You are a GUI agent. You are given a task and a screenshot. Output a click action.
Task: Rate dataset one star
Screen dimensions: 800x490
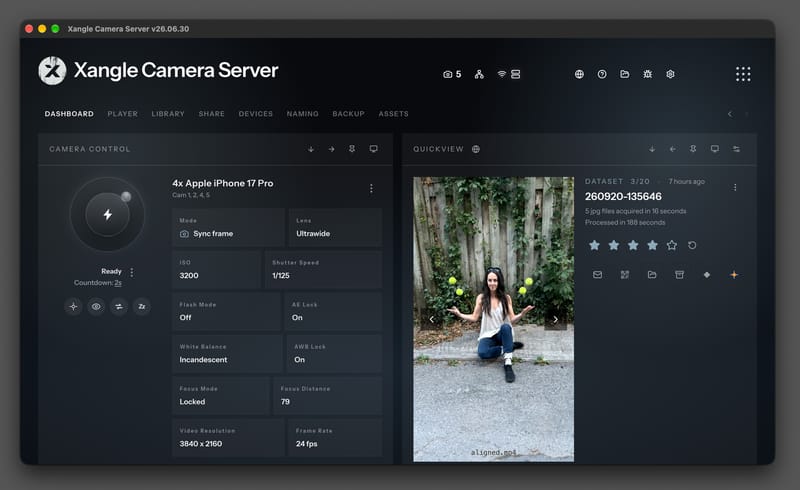coord(594,245)
